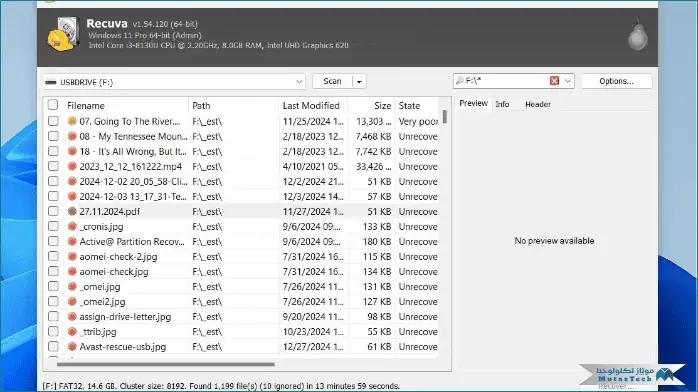Viewport: 698px width, 392px height.
Task: Click the red status dot for 2024-12-02 20_05_58 file
Action: 72,182
